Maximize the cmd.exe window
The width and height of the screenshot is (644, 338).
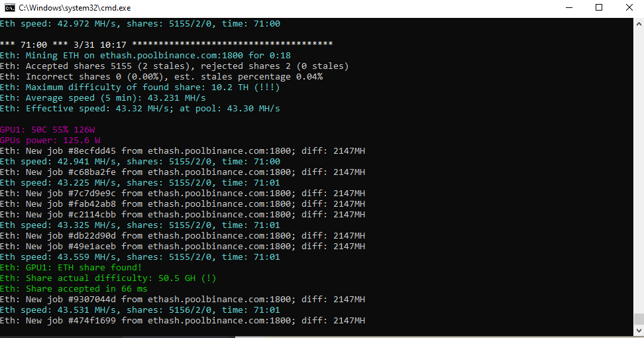click(599, 8)
